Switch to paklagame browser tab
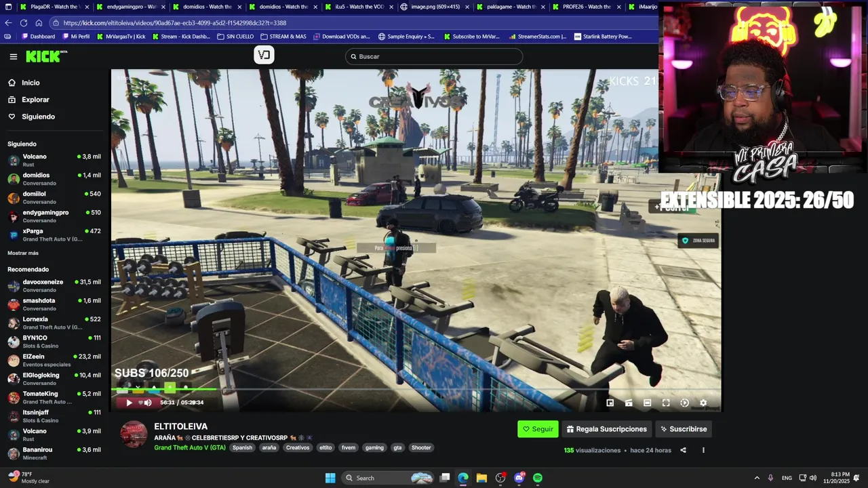This screenshot has width=868, height=488. pyautogui.click(x=511, y=7)
